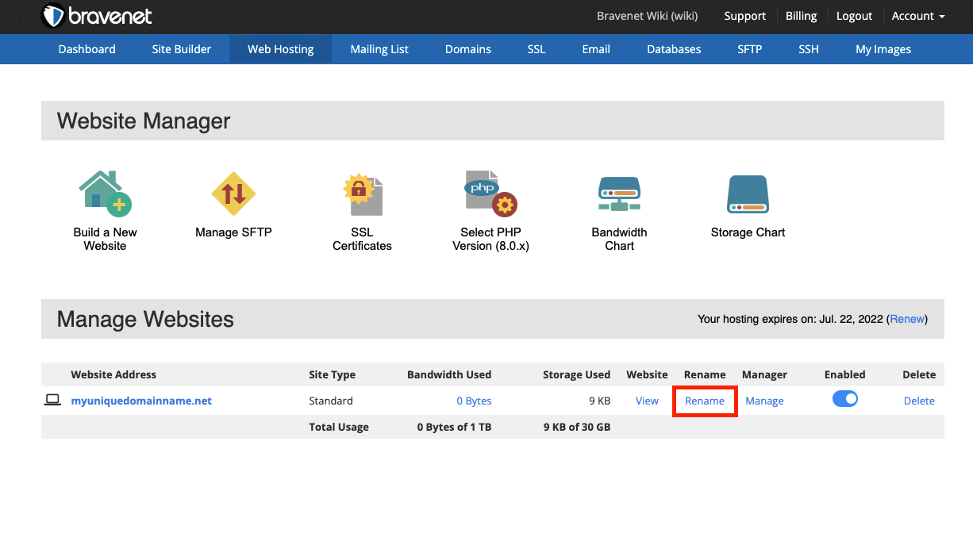Open the Billing link

click(x=802, y=16)
